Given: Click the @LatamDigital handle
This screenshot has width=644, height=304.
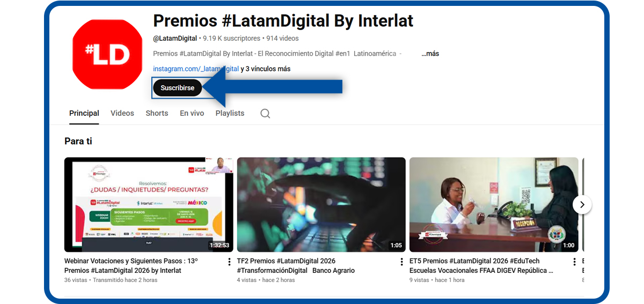Looking at the screenshot, I should coord(175,39).
